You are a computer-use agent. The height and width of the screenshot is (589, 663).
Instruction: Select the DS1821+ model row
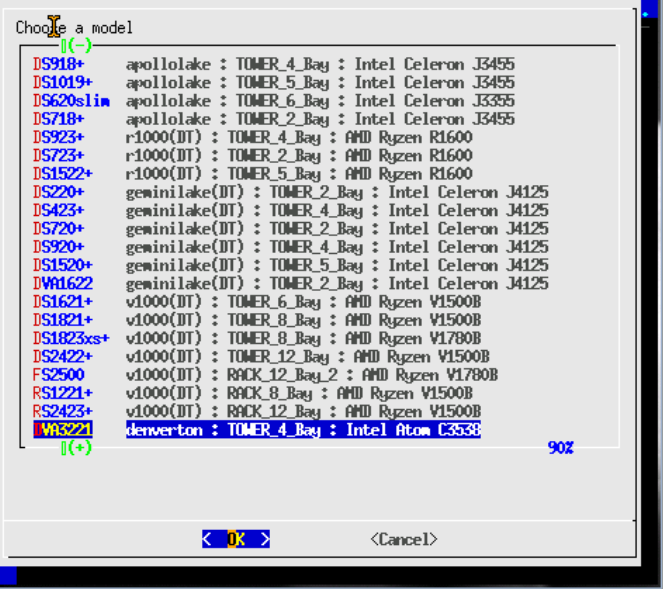(x=257, y=320)
